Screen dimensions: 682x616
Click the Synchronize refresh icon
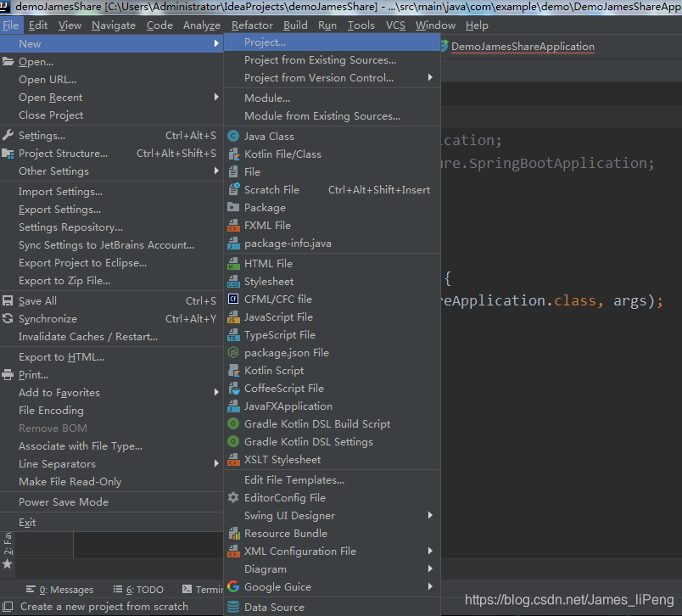pos(8,318)
